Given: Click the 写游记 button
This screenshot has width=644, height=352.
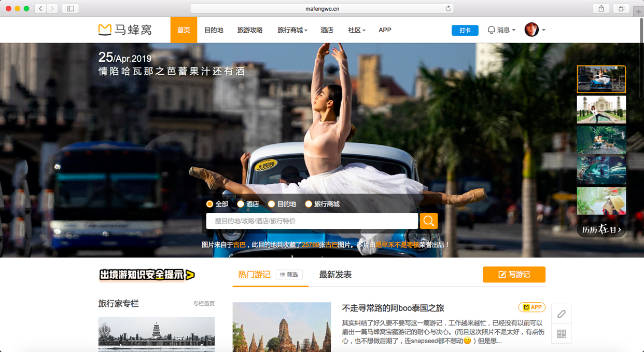Looking at the screenshot, I should (514, 275).
